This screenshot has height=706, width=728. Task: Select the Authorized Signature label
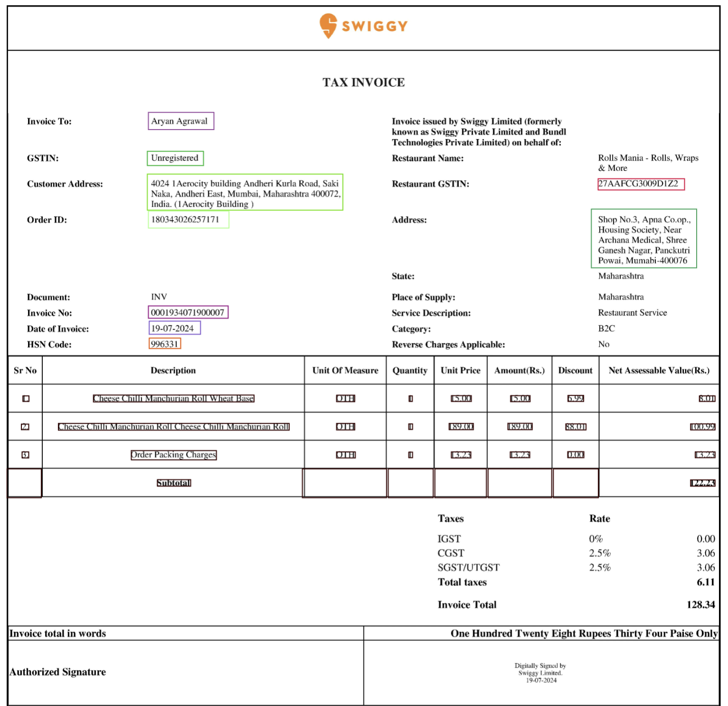coord(57,672)
